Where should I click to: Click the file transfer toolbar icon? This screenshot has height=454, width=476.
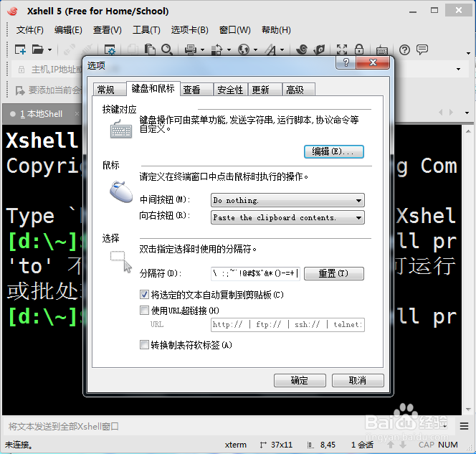click(216, 49)
